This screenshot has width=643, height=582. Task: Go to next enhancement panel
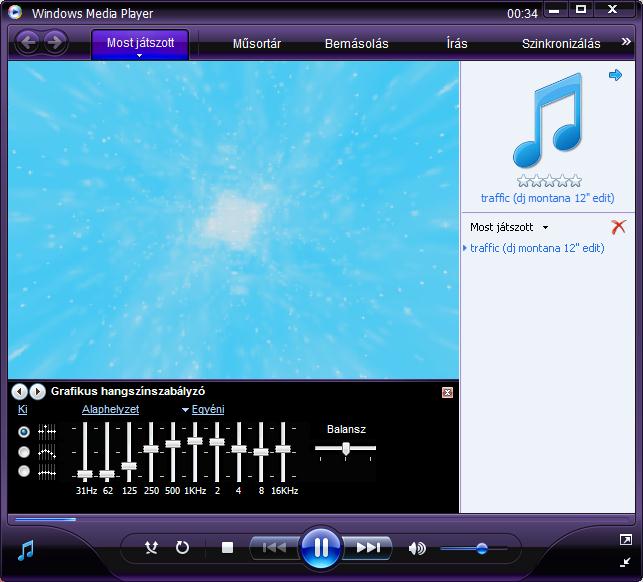37,392
